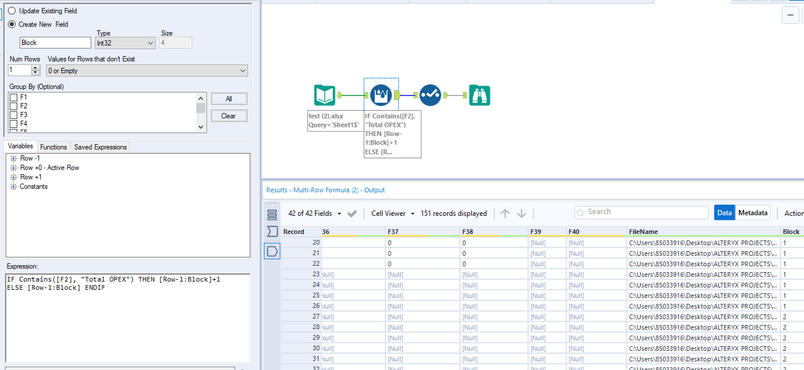804x370 pixels.
Task: Expand the Constants variables node
Action: [13, 187]
